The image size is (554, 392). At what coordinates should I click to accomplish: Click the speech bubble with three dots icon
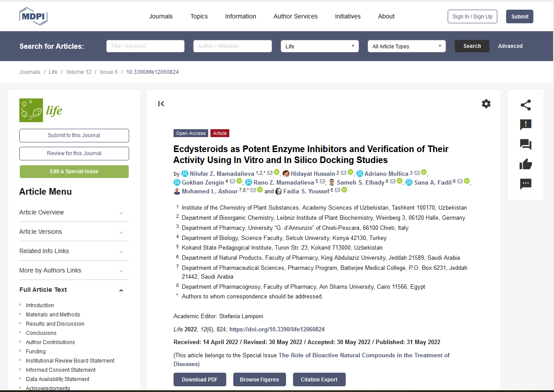pyautogui.click(x=525, y=184)
